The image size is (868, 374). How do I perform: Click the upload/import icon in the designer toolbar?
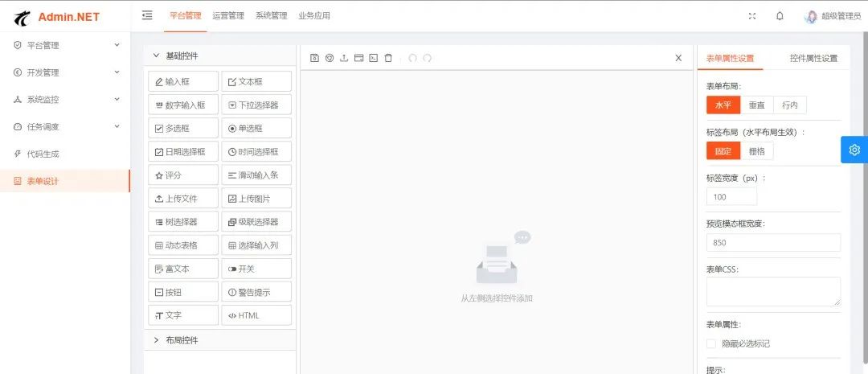(x=344, y=58)
